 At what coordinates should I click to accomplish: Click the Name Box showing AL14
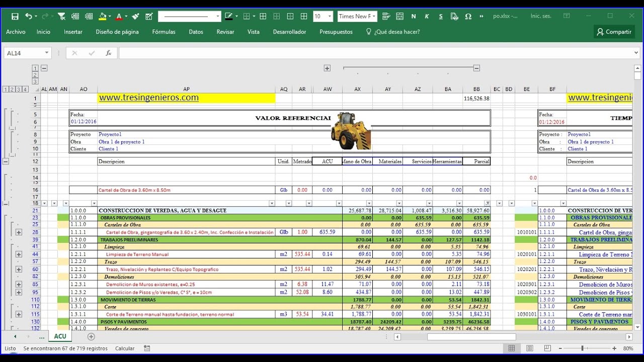click(x=24, y=53)
